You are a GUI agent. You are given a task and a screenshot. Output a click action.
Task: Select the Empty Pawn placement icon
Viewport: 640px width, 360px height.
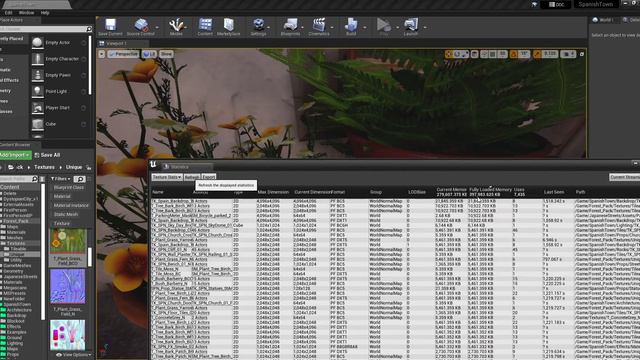(x=38, y=75)
